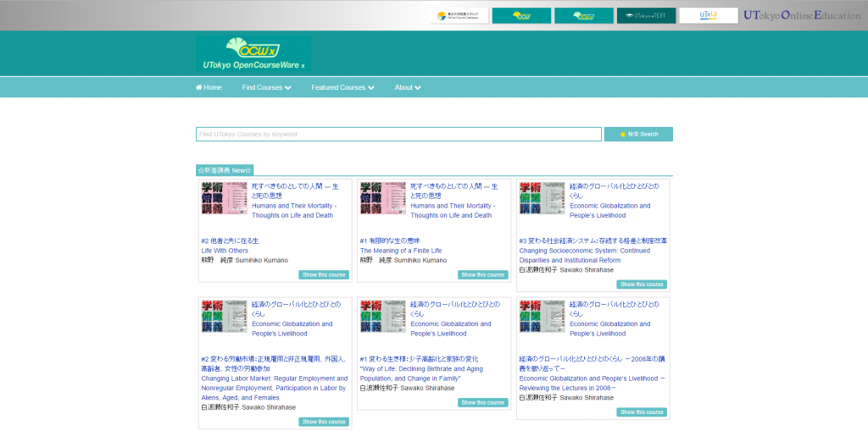The width and height of the screenshot is (868, 442).
Task: Click Sumihiko Kumano under Meaning of a Finite Life
Action: pyautogui.click(x=403, y=260)
